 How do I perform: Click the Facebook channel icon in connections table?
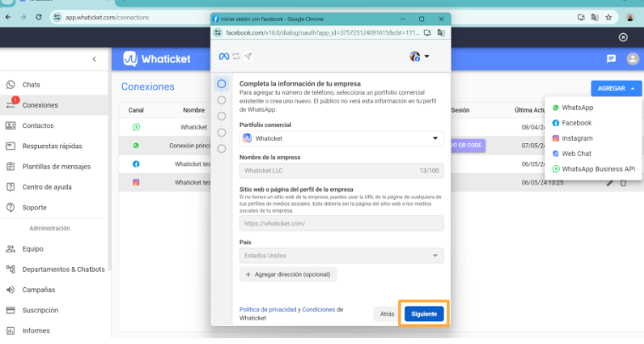click(136, 164)
